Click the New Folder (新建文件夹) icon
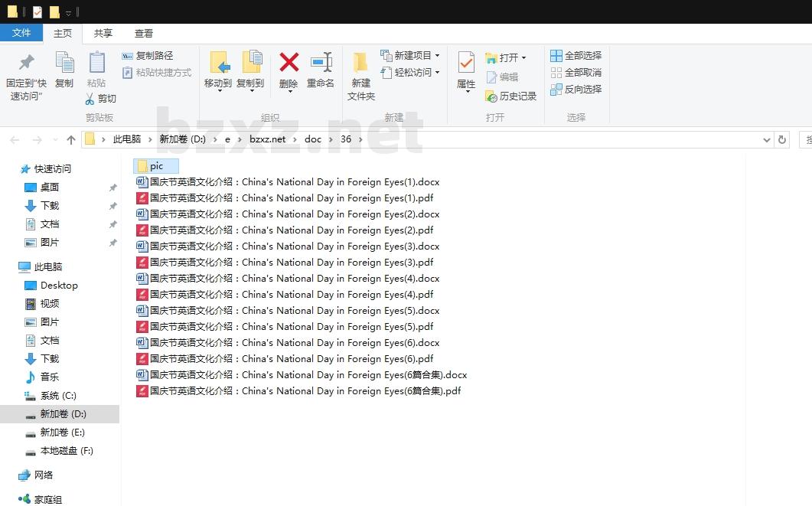Image resolution: width=812 pixels, height=506 pixels. click(360, 62)
